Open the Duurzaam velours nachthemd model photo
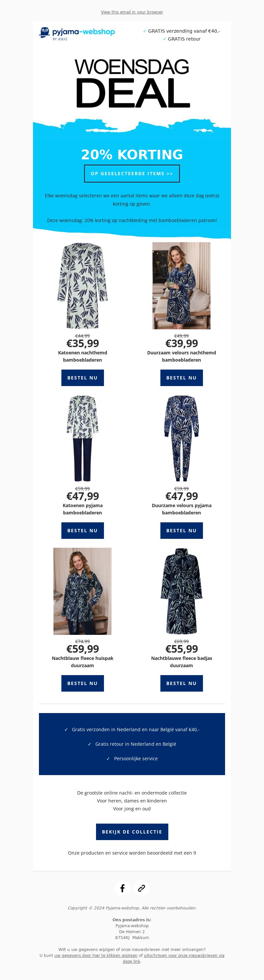Screen dimensions: 264x980 [181, 286]
